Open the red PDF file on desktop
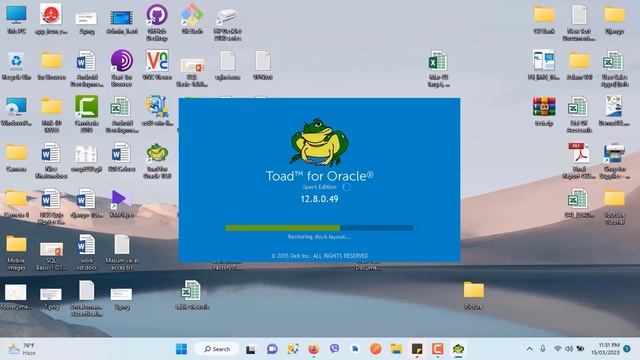 579,160
